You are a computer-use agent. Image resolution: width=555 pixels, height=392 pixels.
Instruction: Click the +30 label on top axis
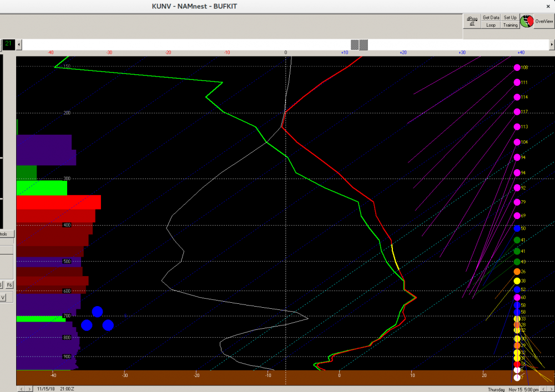click(462, 53)
